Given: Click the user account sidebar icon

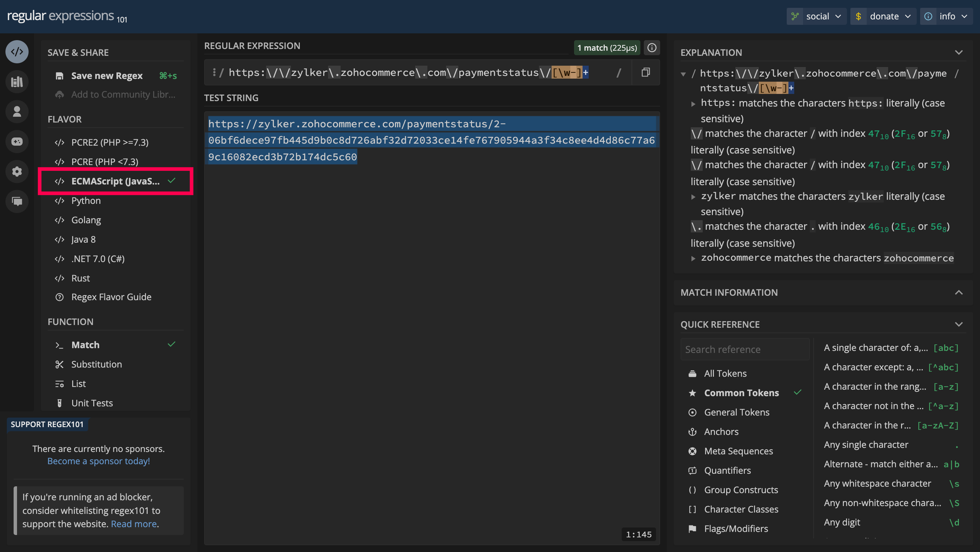Looking at the screenshot, I should click(17, 112).
